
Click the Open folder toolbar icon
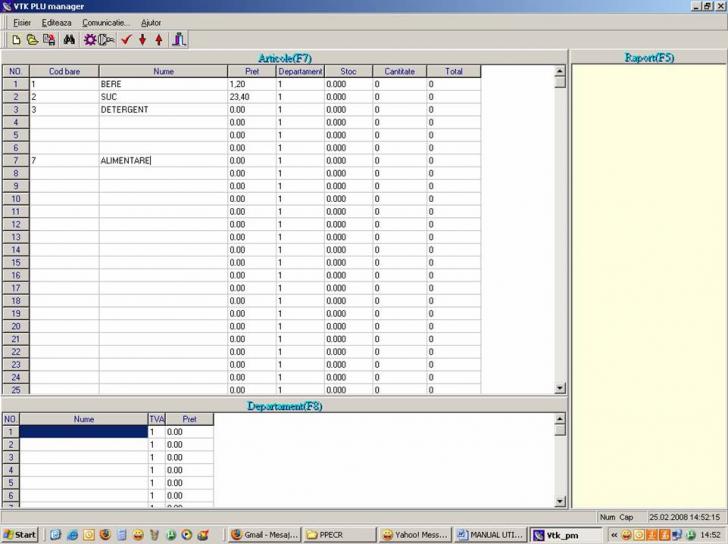pyautogui.click(x=32, y=40)
